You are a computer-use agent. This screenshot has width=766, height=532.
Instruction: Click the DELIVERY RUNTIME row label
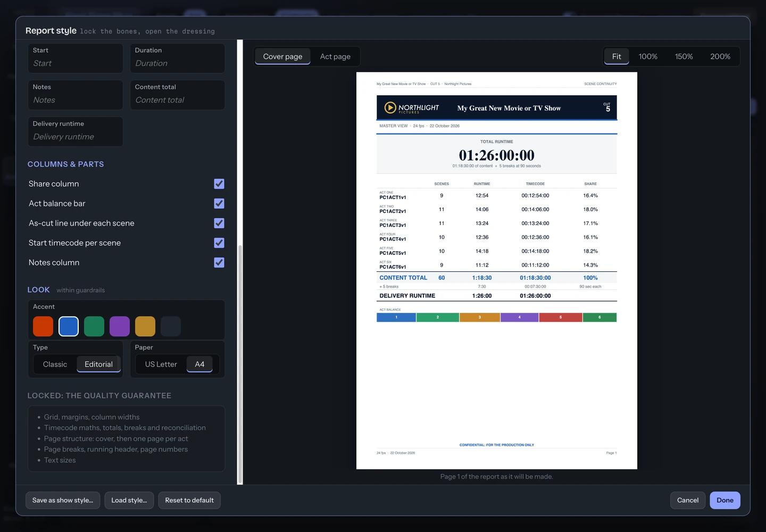coord(407,296)
